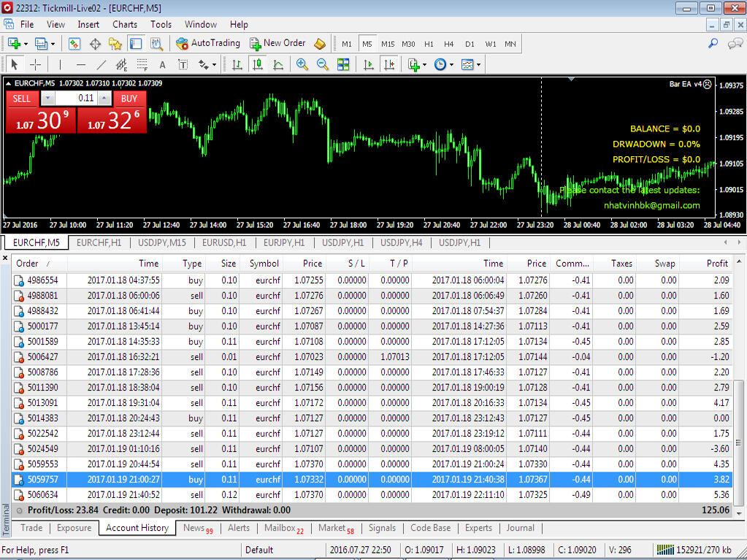Screen dimensions: 747x560
Task: Toggle chart Auto Scroll
Action: coord(368,64)
